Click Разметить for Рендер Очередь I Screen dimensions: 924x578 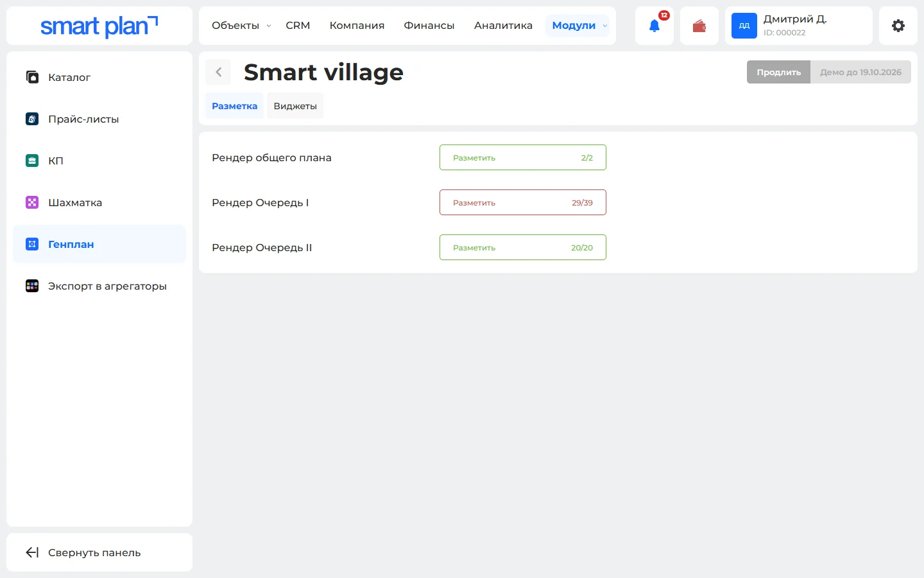tap(523, 202)
